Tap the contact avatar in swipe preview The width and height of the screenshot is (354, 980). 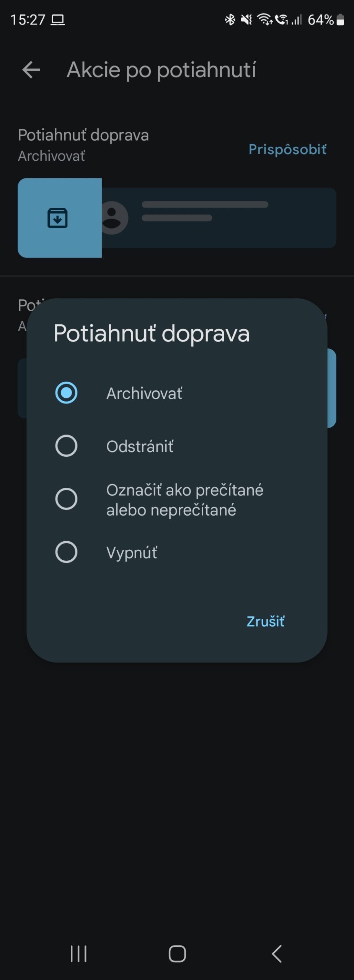click(x=114, y=218)
